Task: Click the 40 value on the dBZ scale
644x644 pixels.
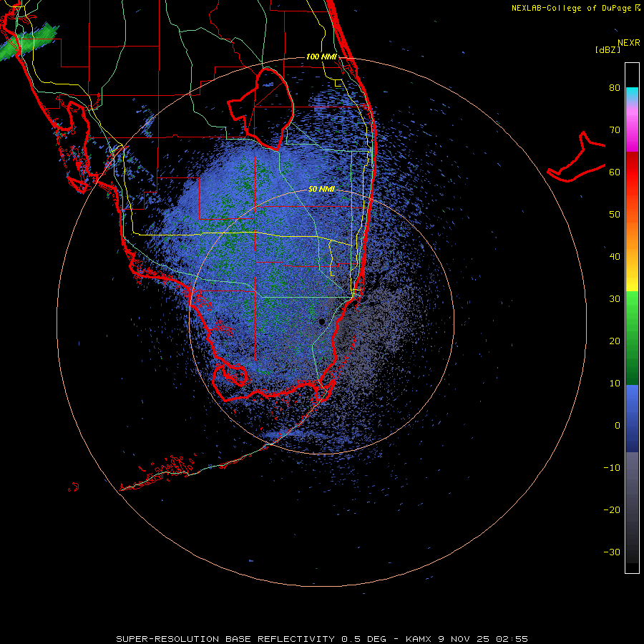Action: tap(615, 257)
